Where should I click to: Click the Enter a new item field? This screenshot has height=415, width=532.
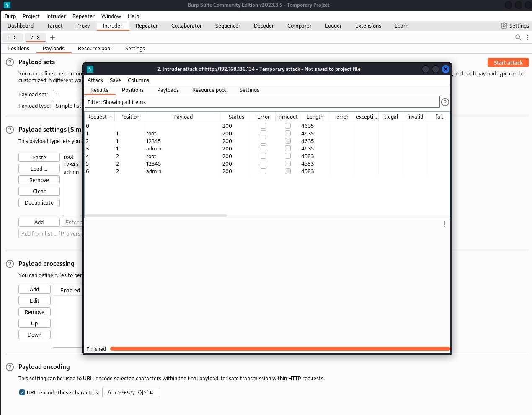[72, 223]
